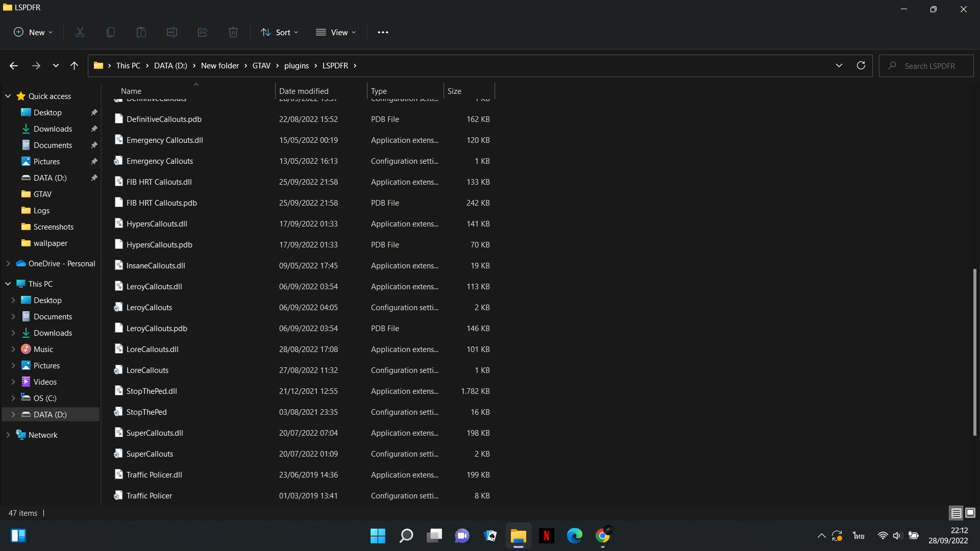Refresh the LSPDFR folder view
The height and width of the screenshot is (551, 980).
[x=861, y=66]
